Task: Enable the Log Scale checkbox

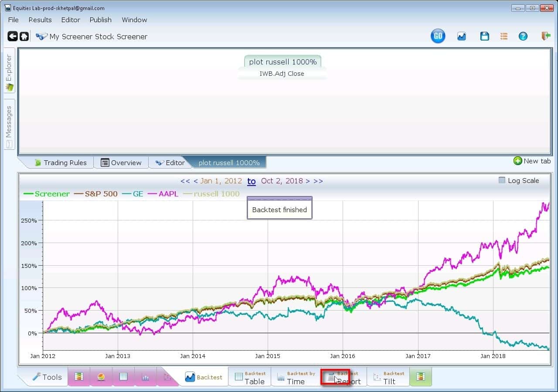Action: [x=502, y=180]
